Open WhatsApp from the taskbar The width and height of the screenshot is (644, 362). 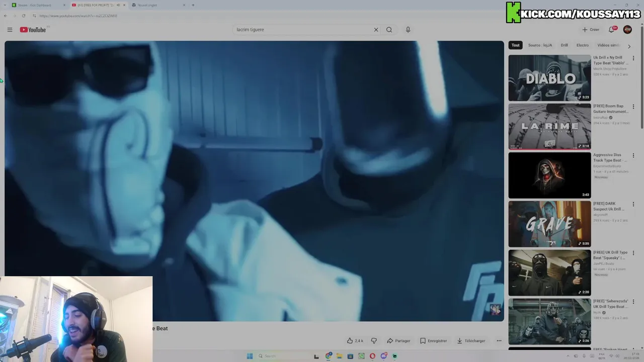coord(361,356)
